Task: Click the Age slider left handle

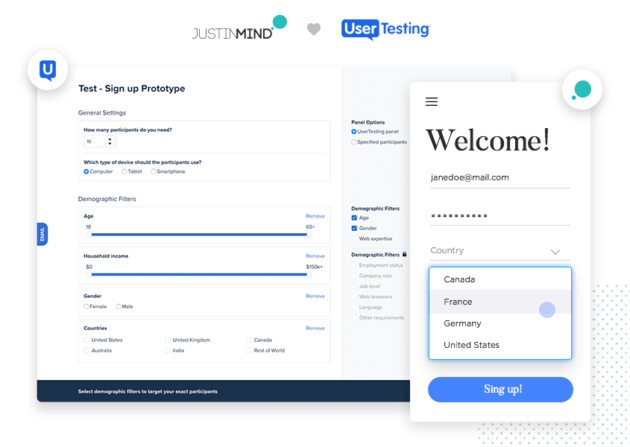Action: (89, 235)
